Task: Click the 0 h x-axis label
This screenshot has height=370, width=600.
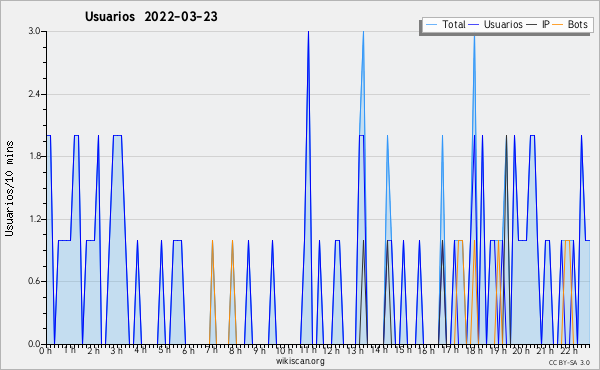Action: pyautogui.click(x=46, y=351)
